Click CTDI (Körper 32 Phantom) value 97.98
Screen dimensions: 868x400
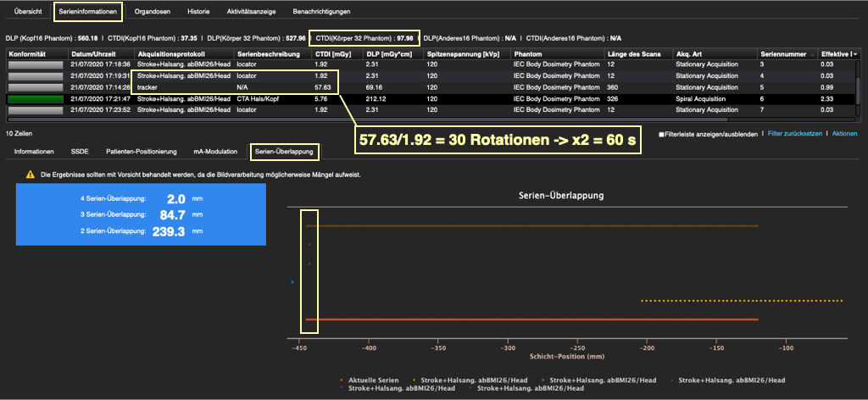406,38
